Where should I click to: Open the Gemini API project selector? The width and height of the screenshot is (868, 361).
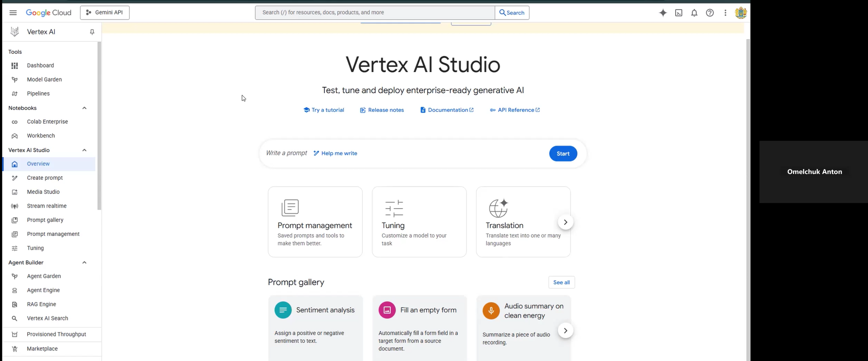[x=105, y=13]
